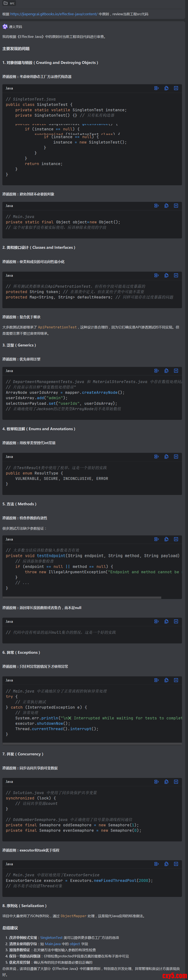Copy the Semaphore synchronized code block
The image size is (188, 980).
pos(166,782)
